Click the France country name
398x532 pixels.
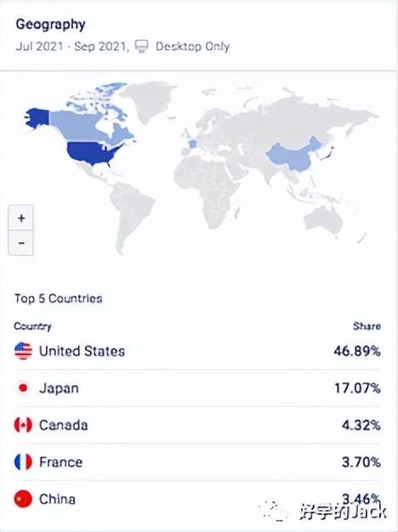[60, 462]
